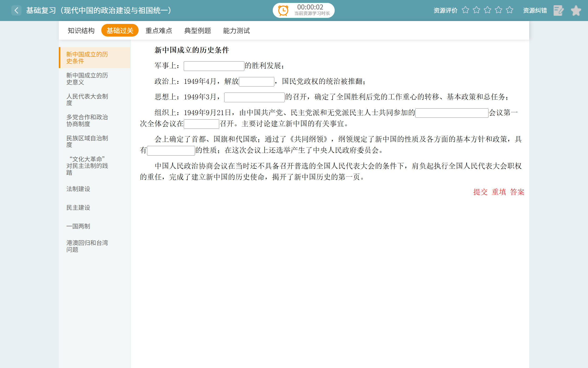Click the orange alarm clock timer icon
Viewport: 588px width, 368px height.
283,11
